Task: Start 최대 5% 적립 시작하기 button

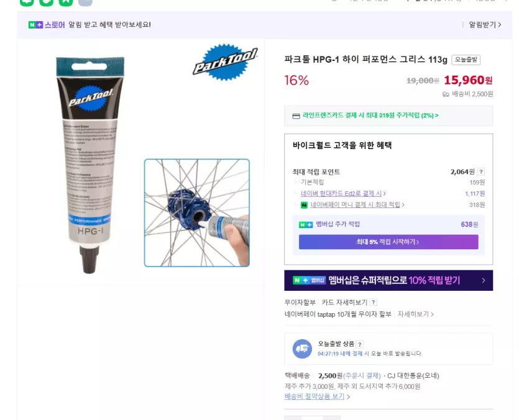Action: pyautogui.click(x=388, y=242)
